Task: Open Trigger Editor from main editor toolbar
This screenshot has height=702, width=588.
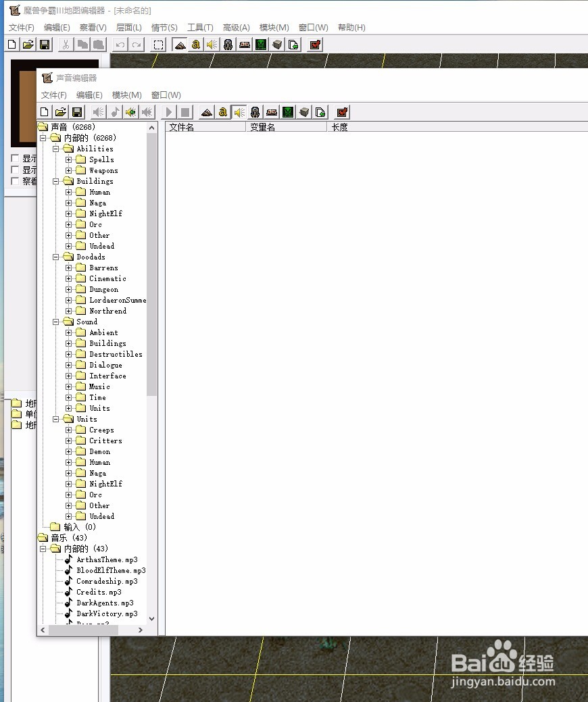Action: (x=196, y=45)
